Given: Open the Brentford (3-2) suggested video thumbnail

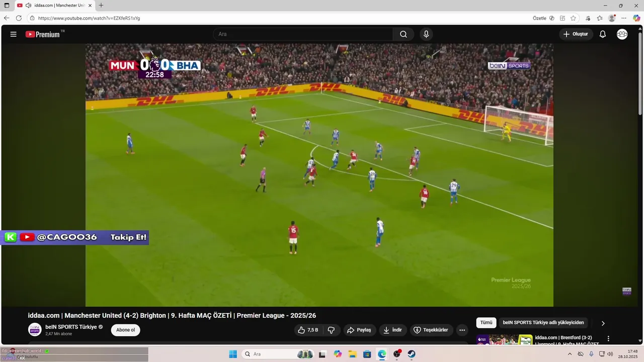Looking at the screenshot, I should pyautogui.click(x=504, y=339).
